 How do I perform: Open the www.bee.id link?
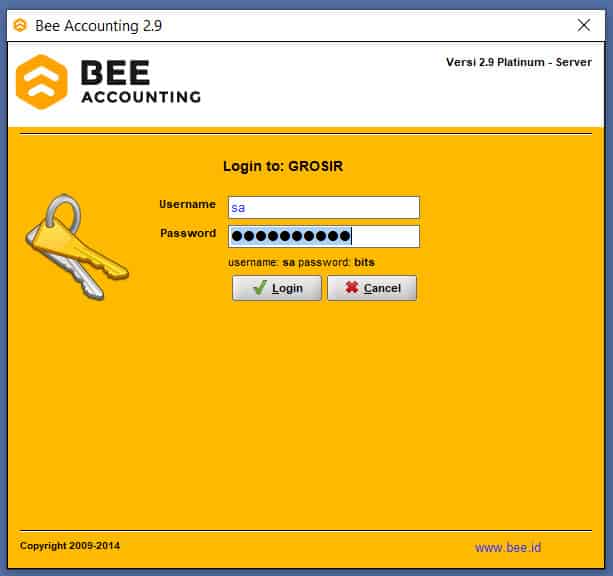[x=508, y=547]
